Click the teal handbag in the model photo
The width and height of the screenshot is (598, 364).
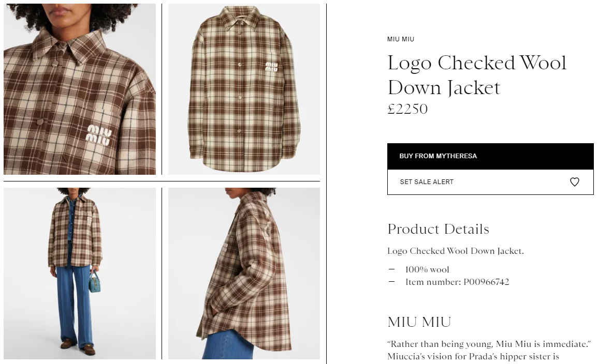tap(94, 282)
